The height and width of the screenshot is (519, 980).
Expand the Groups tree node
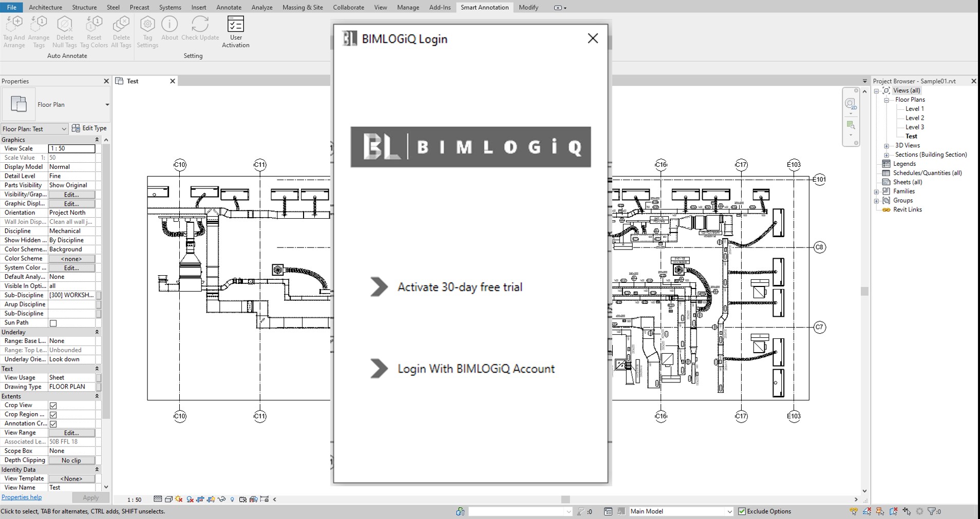(x=877, y=201)
